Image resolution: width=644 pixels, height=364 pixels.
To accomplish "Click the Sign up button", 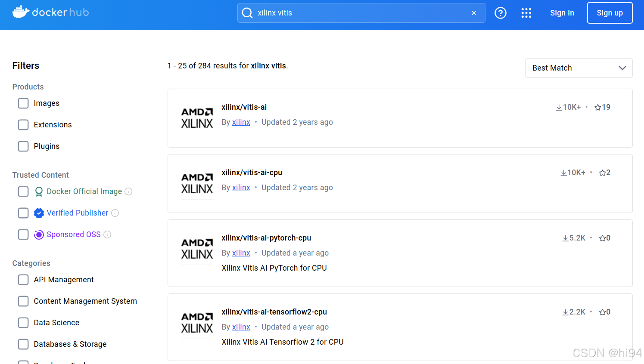I will 610,12.
